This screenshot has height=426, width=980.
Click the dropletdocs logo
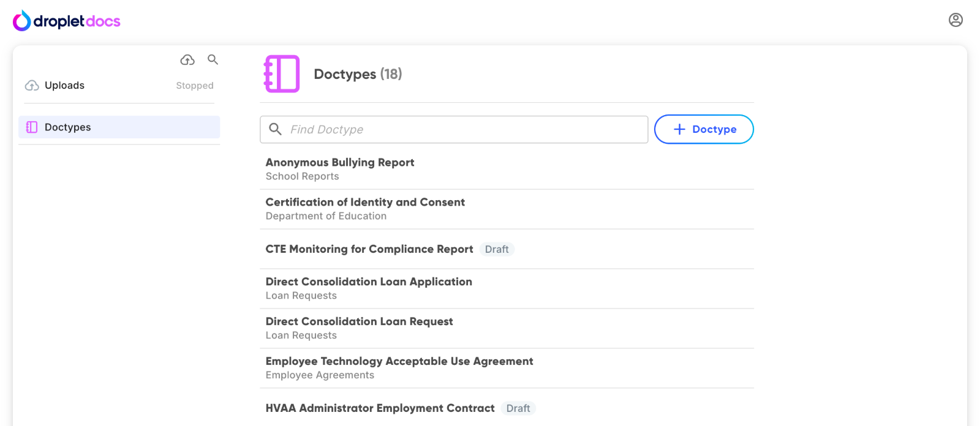tap(67, 21)
